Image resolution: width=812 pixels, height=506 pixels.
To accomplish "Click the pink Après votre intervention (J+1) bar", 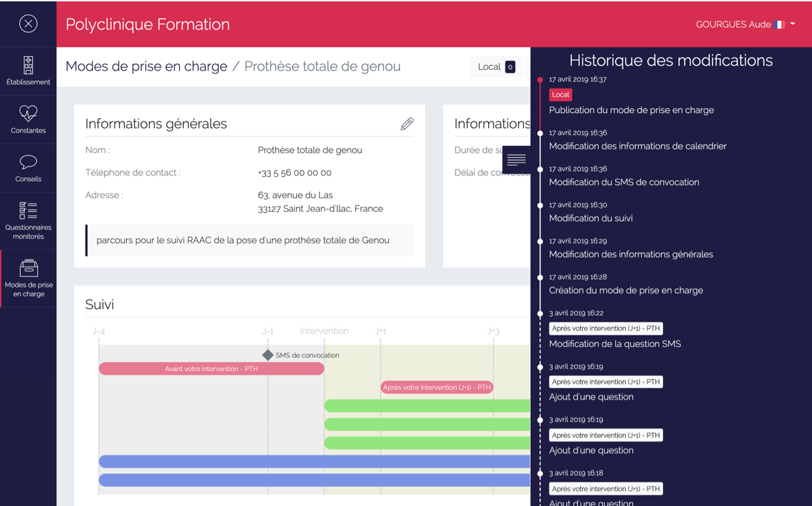I will 437,387.
